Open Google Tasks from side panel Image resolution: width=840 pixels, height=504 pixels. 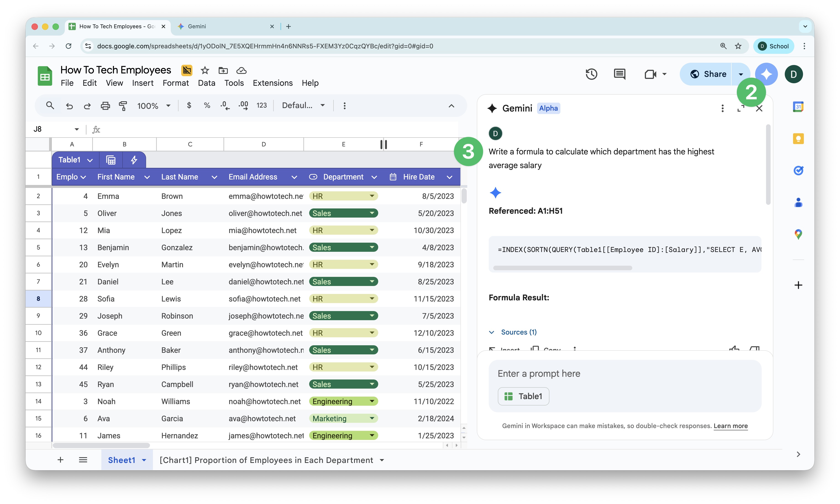tap(798, 170)
